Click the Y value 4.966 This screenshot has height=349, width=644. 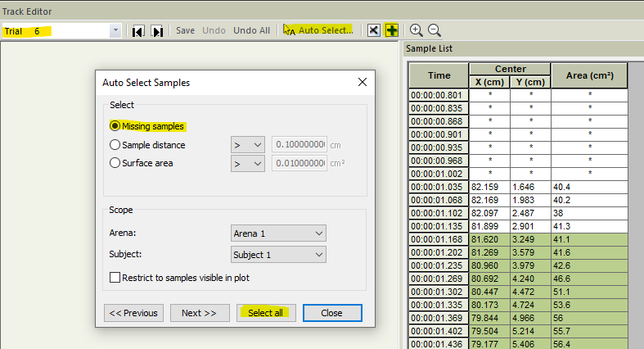pyautogui.click(x=530, y=318)
